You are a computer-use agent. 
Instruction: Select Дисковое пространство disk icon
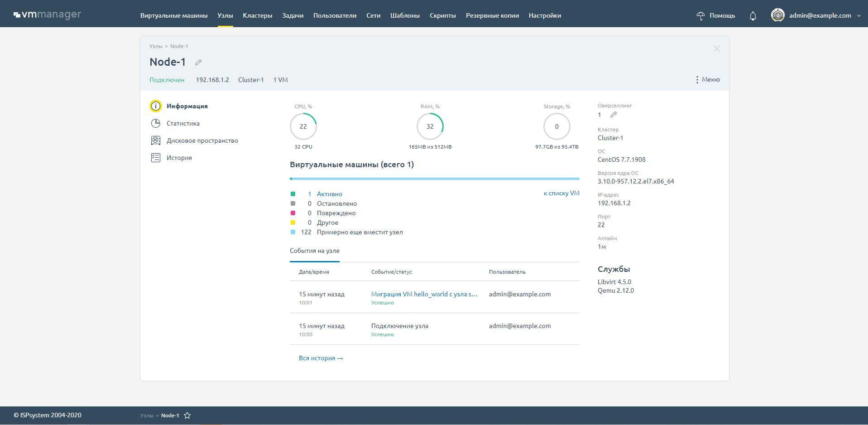point(156,140)
